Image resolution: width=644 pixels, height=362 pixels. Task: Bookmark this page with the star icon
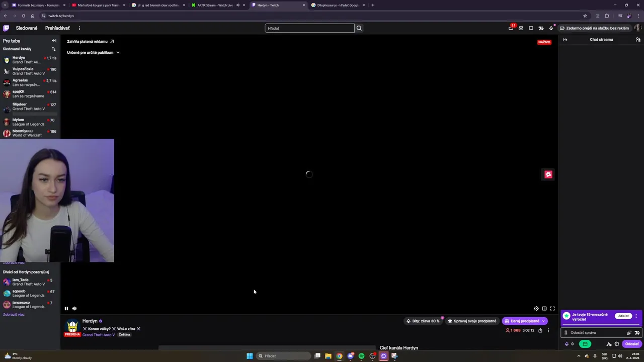point(585,16)
